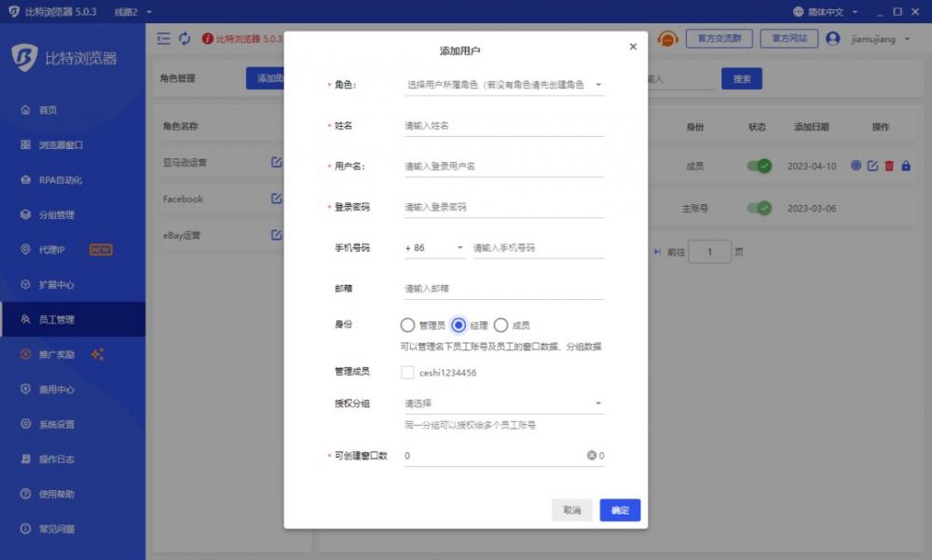The height and width of the screenshot is (560, 932).
Task: Click the 官方交流群 button
Action: [x=720, y=38]
